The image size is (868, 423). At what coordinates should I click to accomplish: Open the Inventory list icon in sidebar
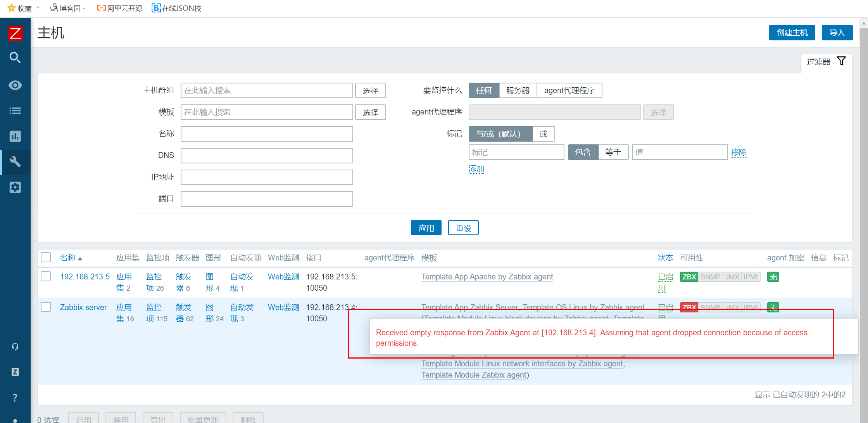tap(15, 111)
